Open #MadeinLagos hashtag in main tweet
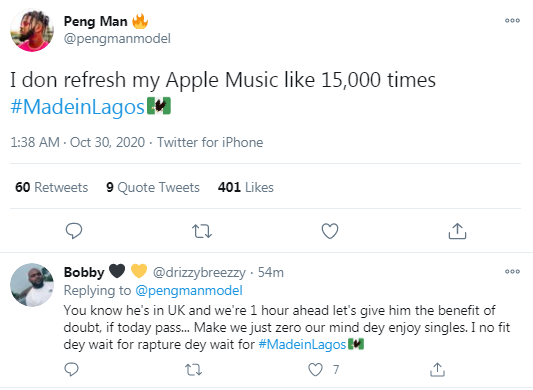 [78, 107]
